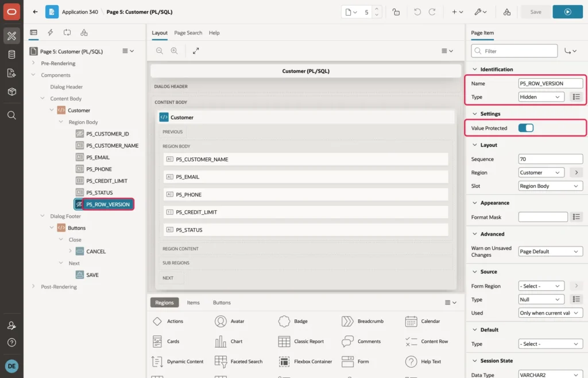Expand layout to full screen
588x378 pixels.
[x=196, y=51]
